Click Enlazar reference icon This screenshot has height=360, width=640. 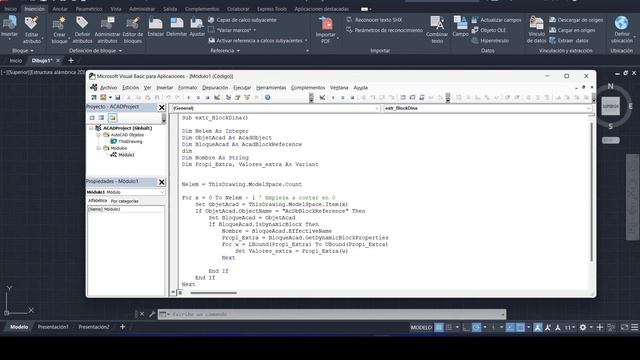[156, 23]
